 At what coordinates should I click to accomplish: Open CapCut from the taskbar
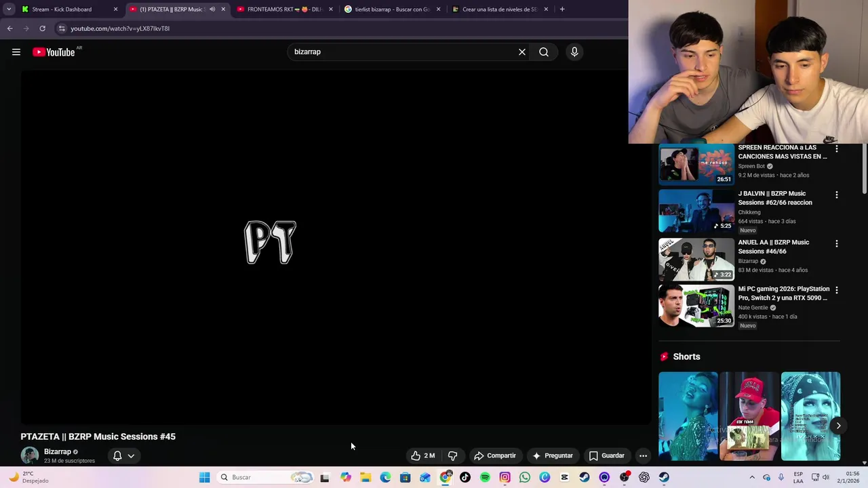[564, 477]
